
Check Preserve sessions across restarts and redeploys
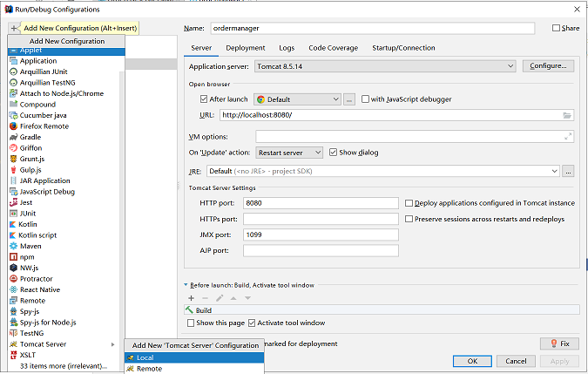click(409, 219)
